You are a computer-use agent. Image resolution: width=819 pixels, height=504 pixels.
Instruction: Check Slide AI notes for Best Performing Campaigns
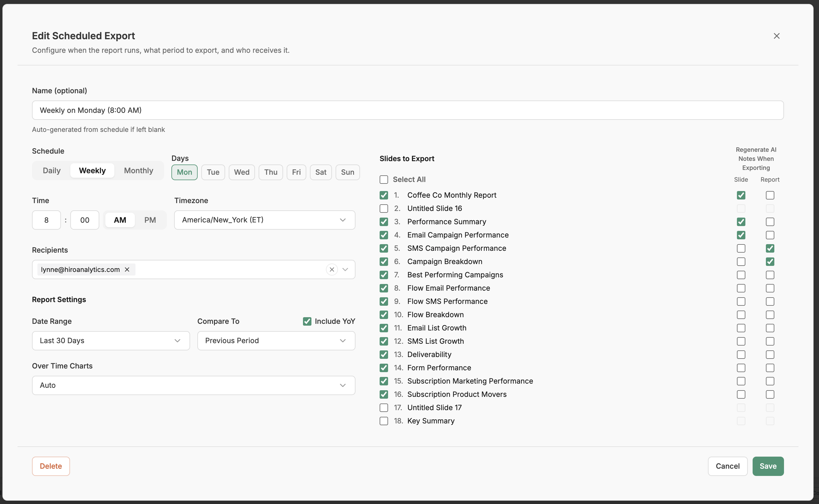pos(741,275)
